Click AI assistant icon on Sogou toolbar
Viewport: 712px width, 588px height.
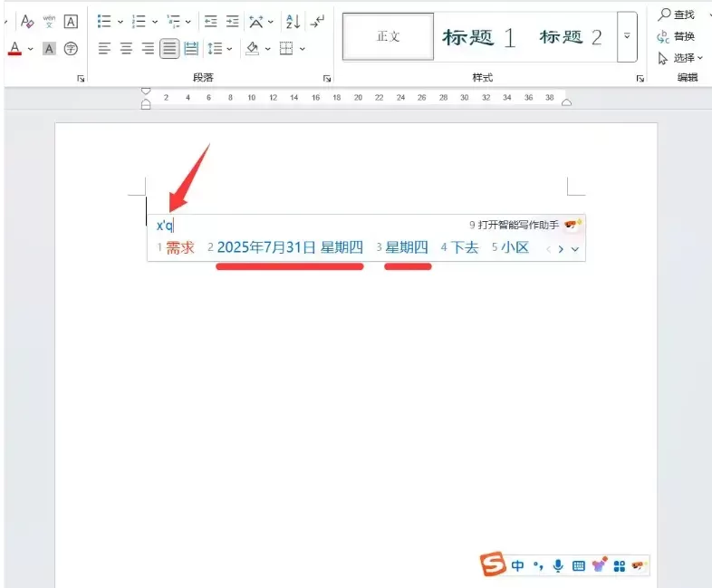click(638, 565)
